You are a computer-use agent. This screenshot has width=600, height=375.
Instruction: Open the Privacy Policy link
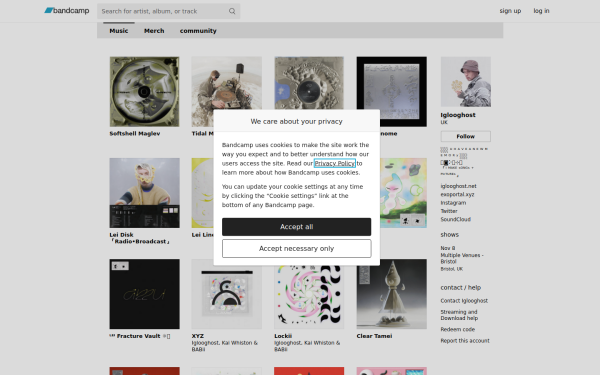coord(334,163)
